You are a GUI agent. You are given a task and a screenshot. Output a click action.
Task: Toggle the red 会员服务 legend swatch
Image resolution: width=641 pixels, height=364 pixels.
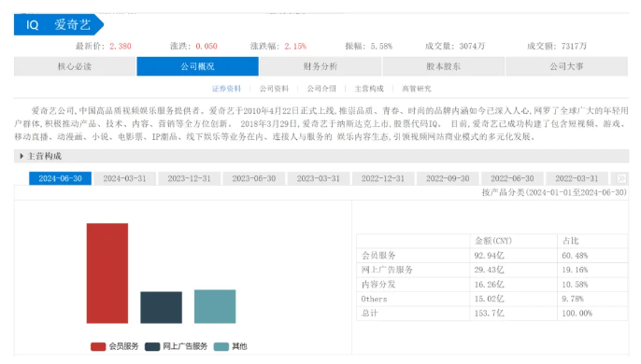point(98,346)
